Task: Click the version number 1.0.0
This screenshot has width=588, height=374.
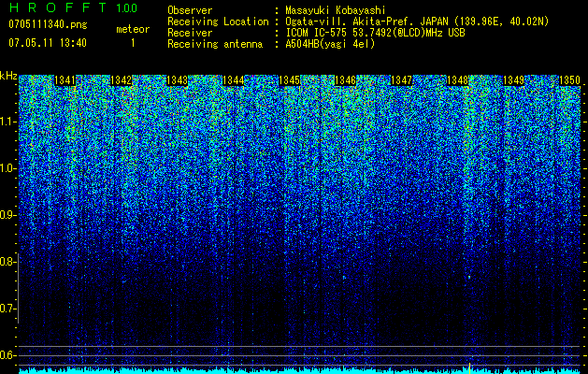Action: pyautogui.click(x=127, y=7)
